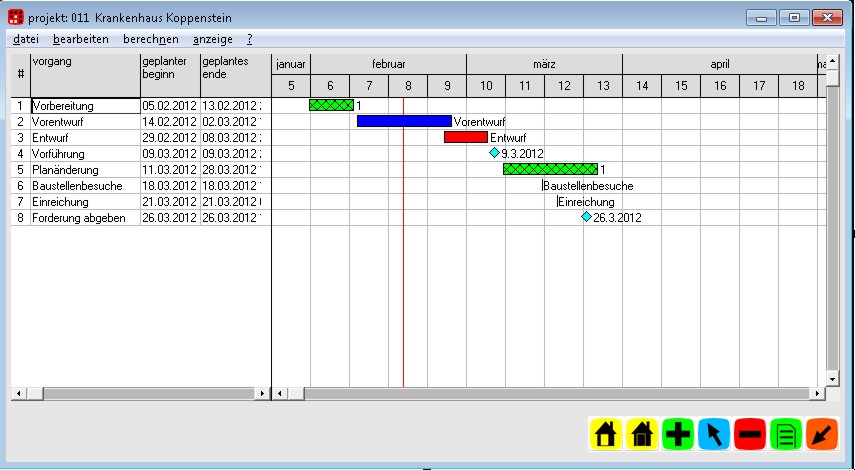Click the milestone diamond for 26.3.2012
Viewport: 855px width, 470px height.
[x=586, y=216]
